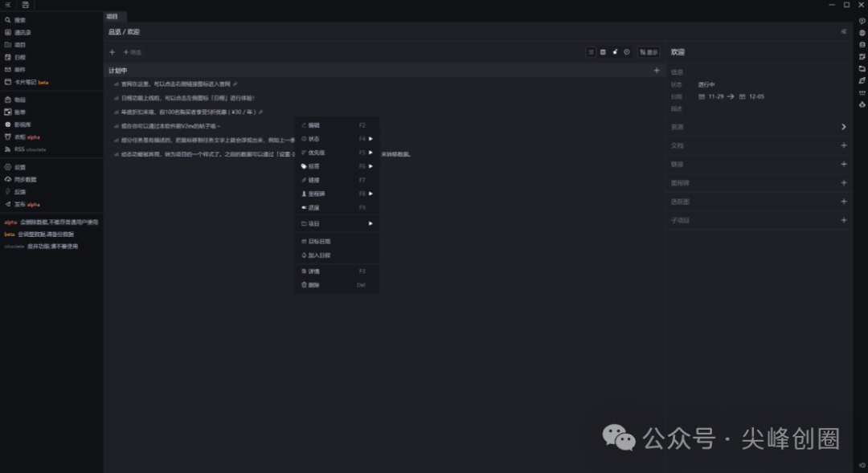Viewport: 868px width, 473px height.
Task: Switch to the timeline view icon beside 显示
Action: point(627,52)
